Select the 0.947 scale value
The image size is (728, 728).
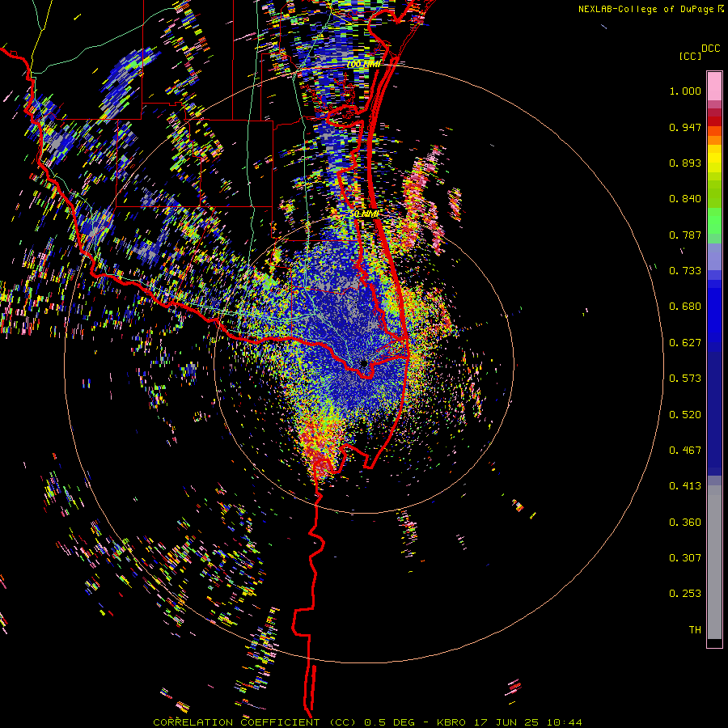[x=685, y=127]
